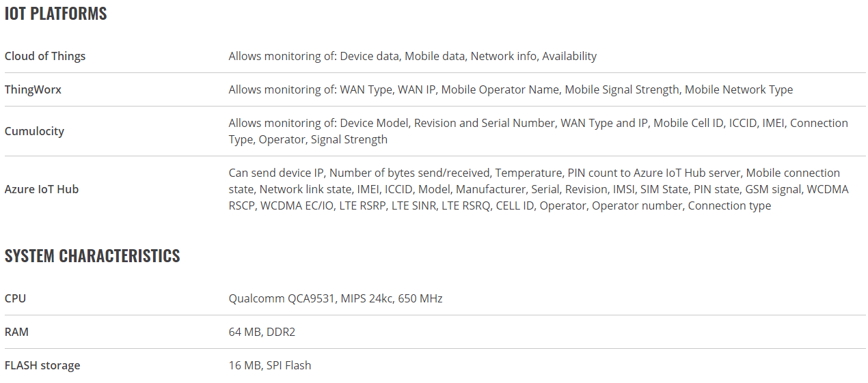Viewport: 868px width, 383px height.
Task: Click the Qualcomm QCA9531 CPU description
Action: coord(336,298)
